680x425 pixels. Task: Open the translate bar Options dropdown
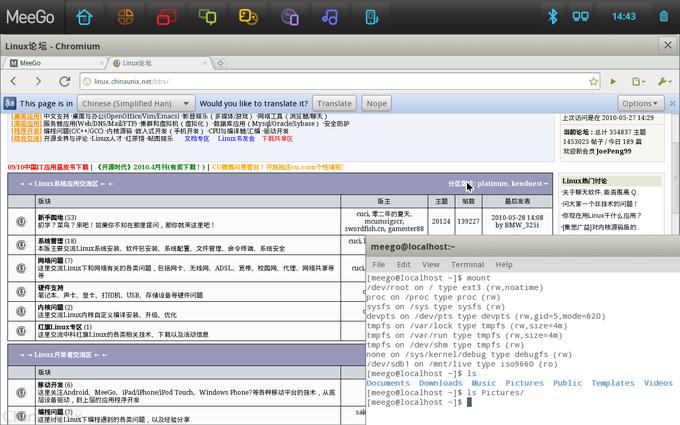(x=640, y=103)
